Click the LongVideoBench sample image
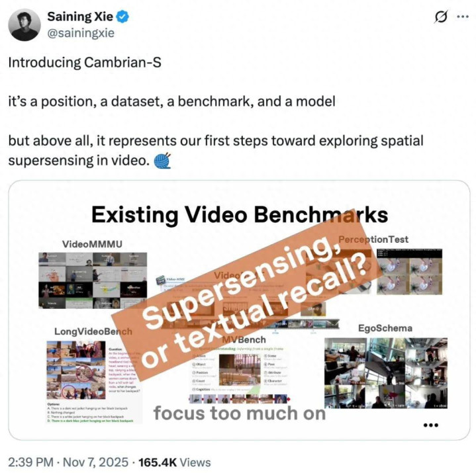Viewport: 476px width, 475px height. pos(76,370)
